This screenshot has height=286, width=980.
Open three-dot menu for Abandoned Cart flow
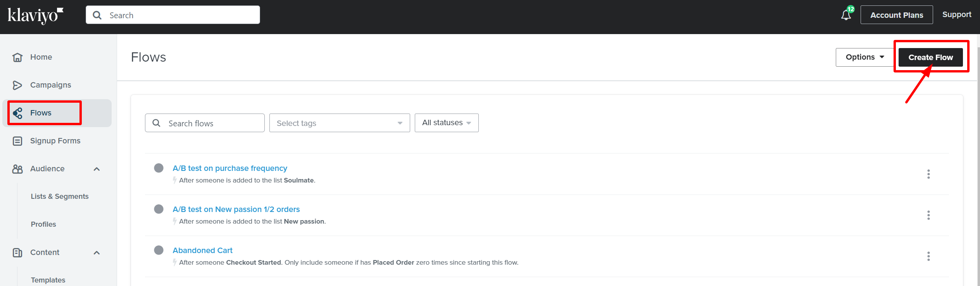tap(928, 256)
